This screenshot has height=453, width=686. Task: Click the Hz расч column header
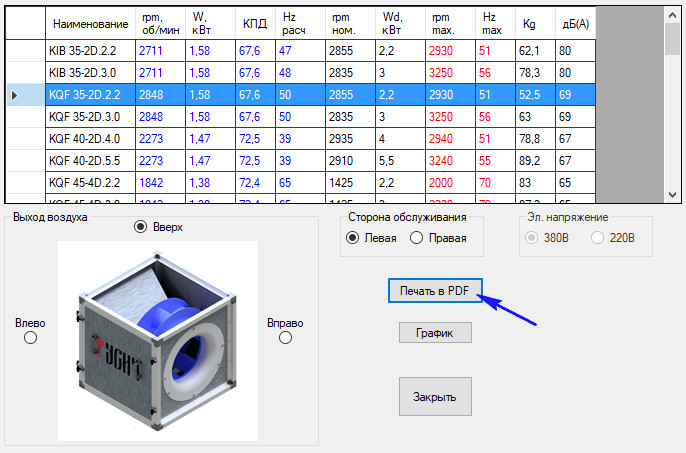pos(301,24)
